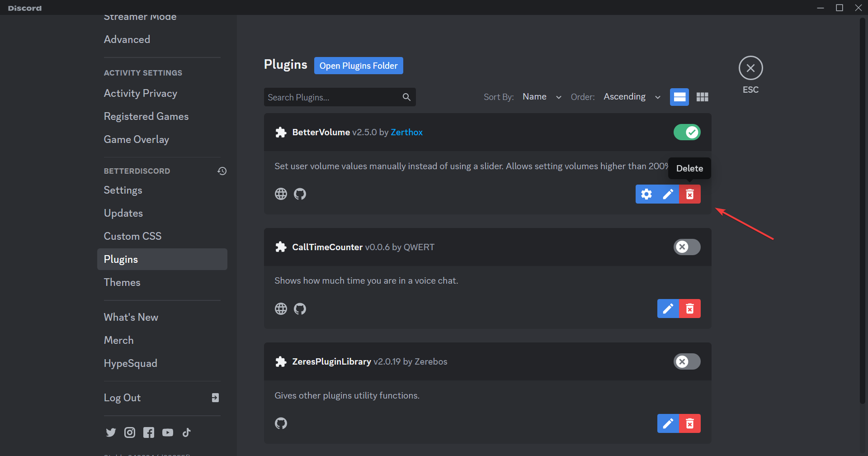Open ZeresPluginLibrary GitHub source icon
The height and width of the screenshot is (456, 868).
(281, 423)
